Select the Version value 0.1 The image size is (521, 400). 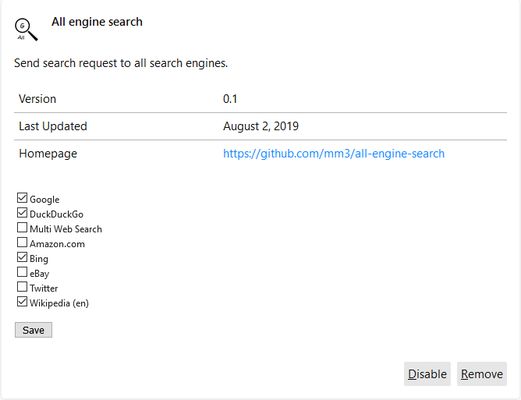(x=230, y=99)
